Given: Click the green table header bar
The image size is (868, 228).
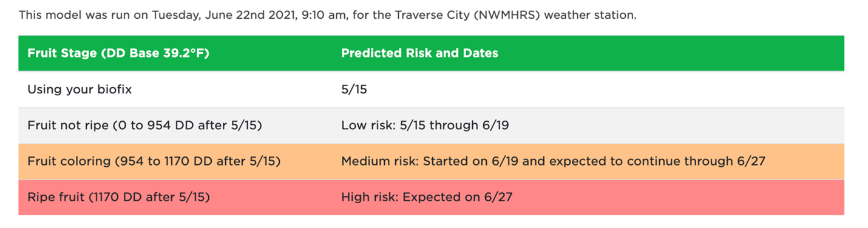Looking at the screenshot, I should pos(431,53).
